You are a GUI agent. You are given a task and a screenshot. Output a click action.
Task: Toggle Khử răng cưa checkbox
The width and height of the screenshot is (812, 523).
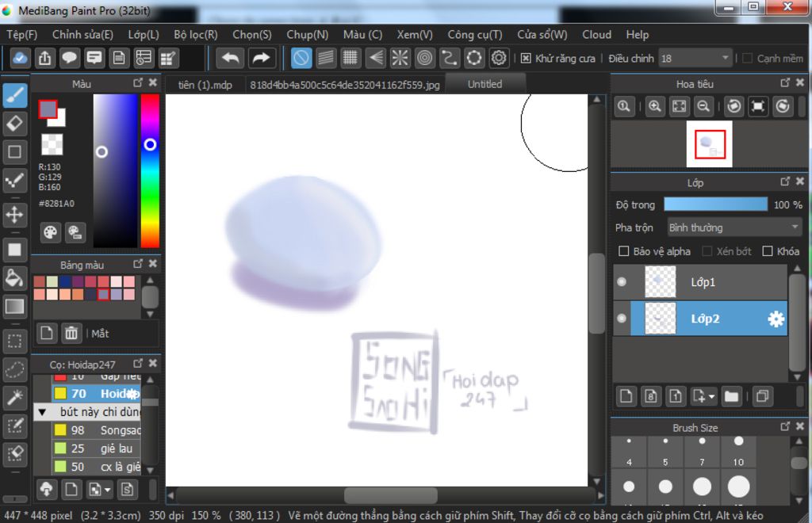click(526, 58)
